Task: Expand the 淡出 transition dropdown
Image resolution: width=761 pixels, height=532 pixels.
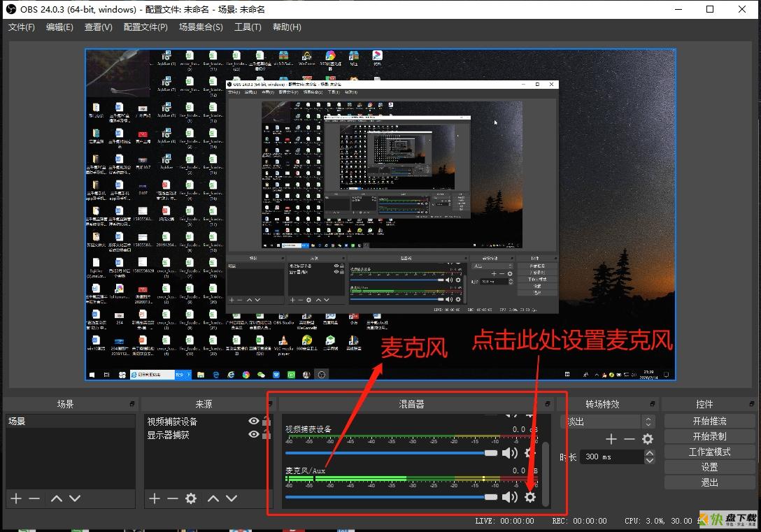Action: click(648, 422)
